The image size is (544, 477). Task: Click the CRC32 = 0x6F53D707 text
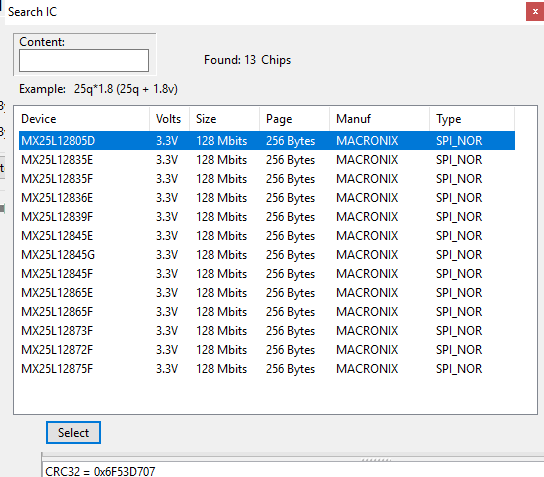[100, 471]
